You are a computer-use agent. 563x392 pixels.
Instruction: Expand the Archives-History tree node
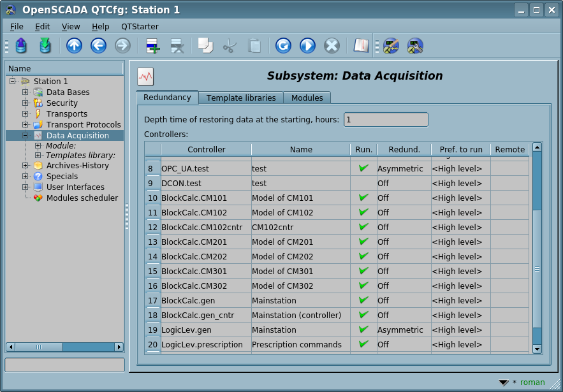point(26,166)
